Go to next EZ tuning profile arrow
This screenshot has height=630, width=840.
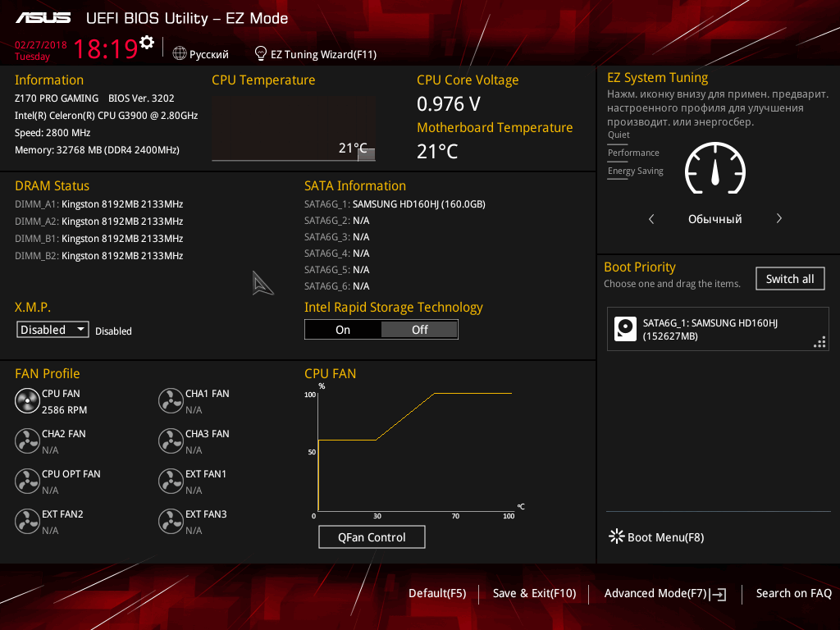click(779, 218)
